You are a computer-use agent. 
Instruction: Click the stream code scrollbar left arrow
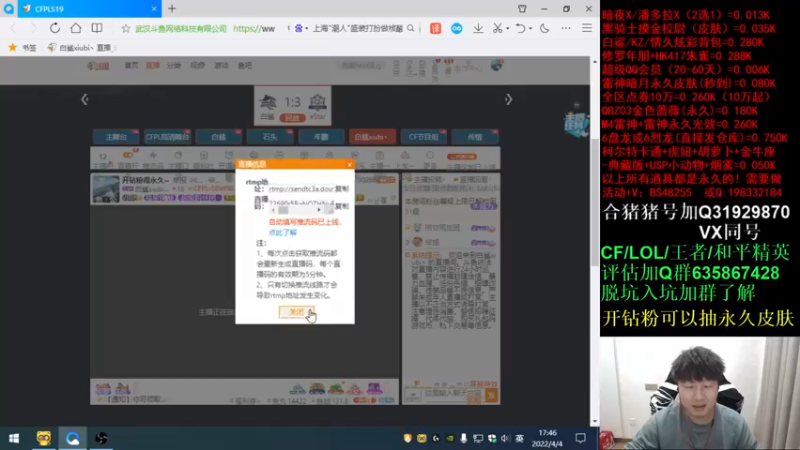pos(273,210)
